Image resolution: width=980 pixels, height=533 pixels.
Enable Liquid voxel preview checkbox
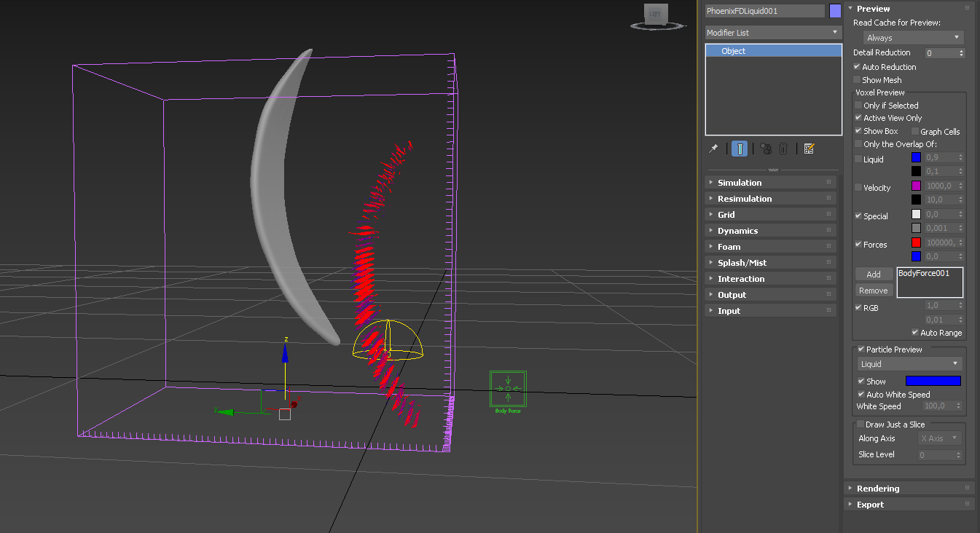[858, 159]
